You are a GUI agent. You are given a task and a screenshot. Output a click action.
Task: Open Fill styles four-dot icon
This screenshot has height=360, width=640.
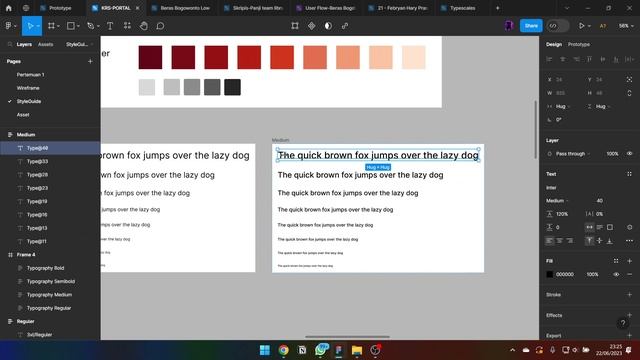[x=616, y=261]
